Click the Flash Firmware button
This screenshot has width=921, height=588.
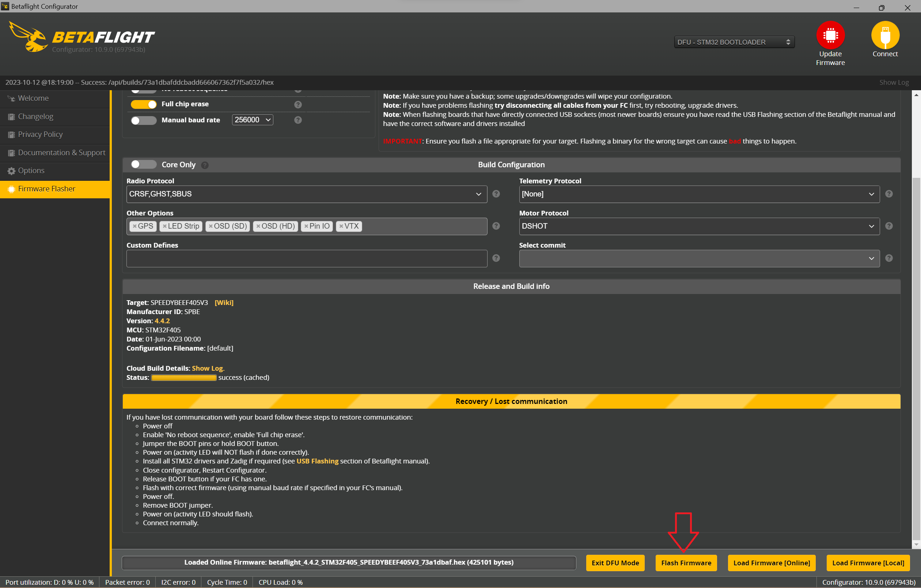[686, 563]
